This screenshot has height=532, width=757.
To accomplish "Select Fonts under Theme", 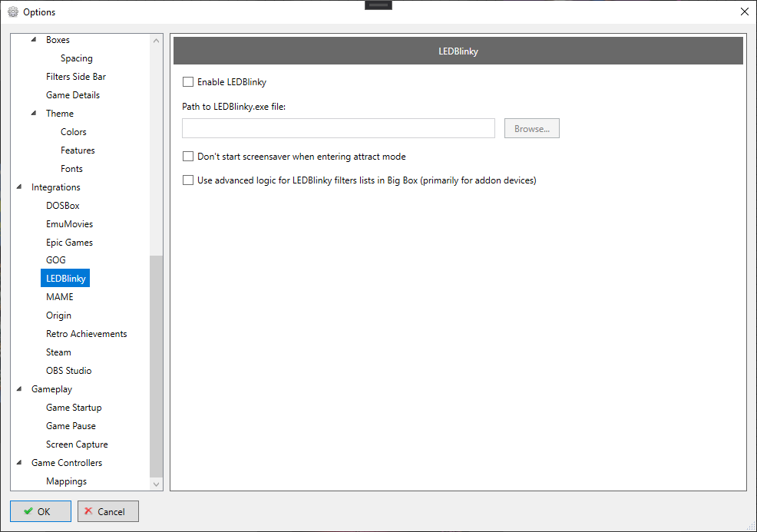I will [71, 168].
